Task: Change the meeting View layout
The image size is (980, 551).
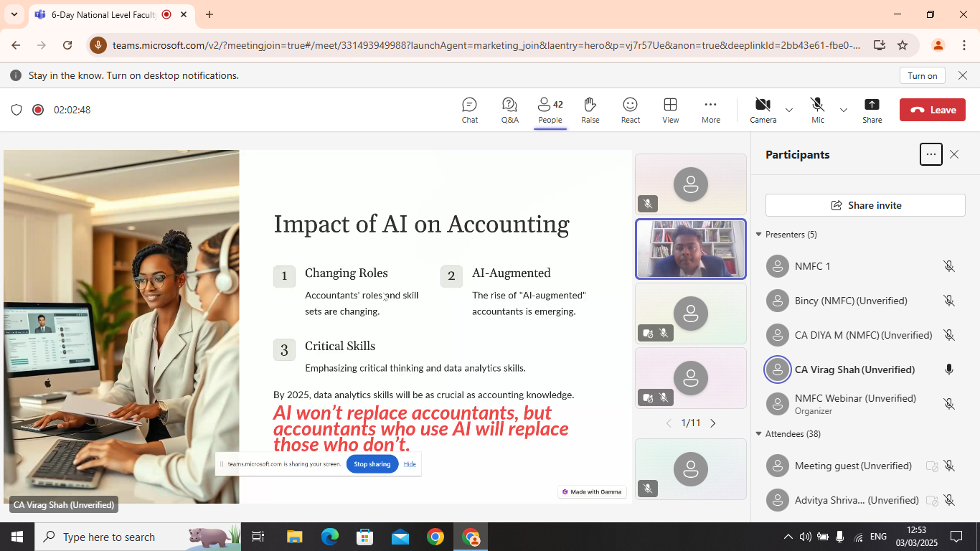Action: (670, 110)
